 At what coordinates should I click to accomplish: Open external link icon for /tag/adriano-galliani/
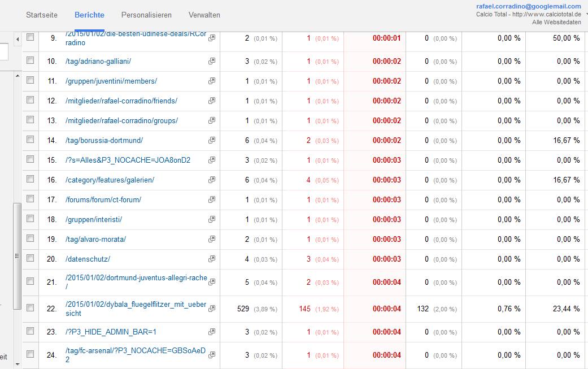pos(212,61)
